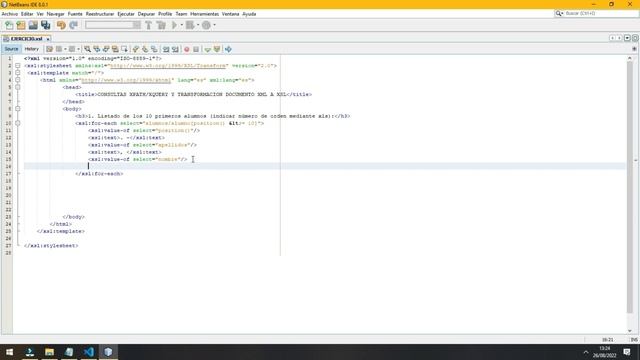Image resolution: width=640 pixels, height=360 pixels.
Task: Click the Find Selection magnifier icon
Action: [x=87, y=49]
